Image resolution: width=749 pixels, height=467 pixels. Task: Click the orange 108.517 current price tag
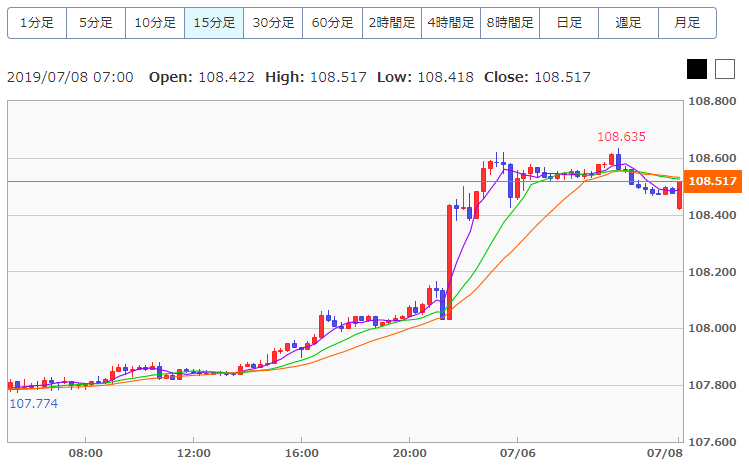713,181
